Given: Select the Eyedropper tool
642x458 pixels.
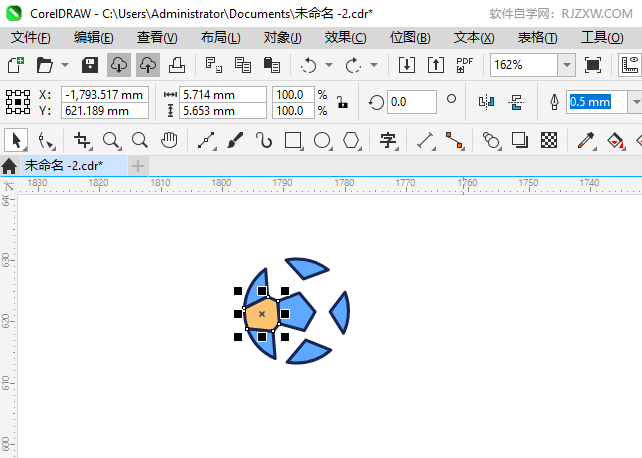Looking at the screenshot, I should pyautogui.click(x=586, y=140).
